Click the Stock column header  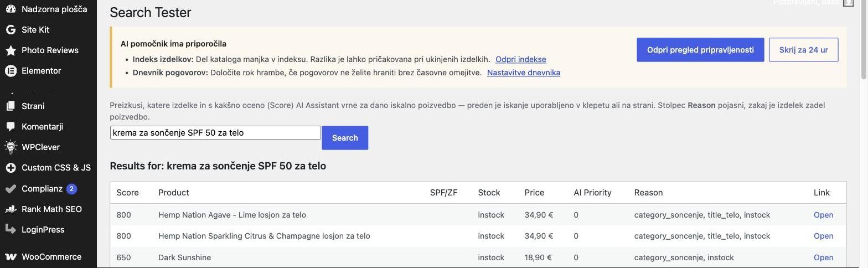point(489,193)
